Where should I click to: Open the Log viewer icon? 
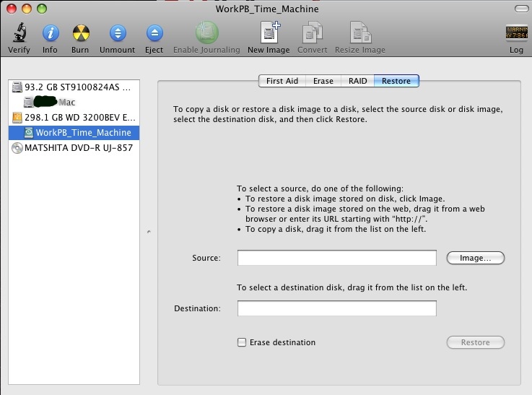click(x=516, y=33)
